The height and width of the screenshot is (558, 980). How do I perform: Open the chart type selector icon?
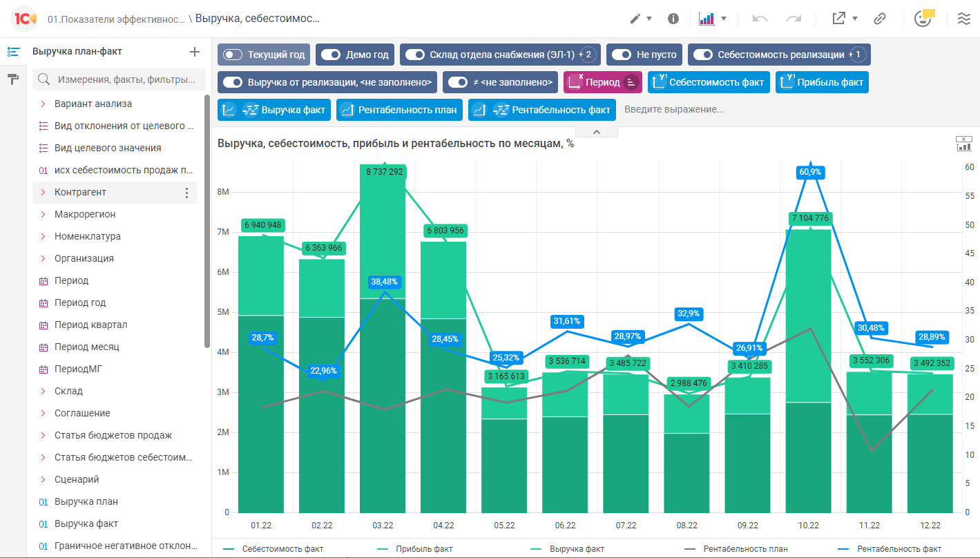point(707,19)
